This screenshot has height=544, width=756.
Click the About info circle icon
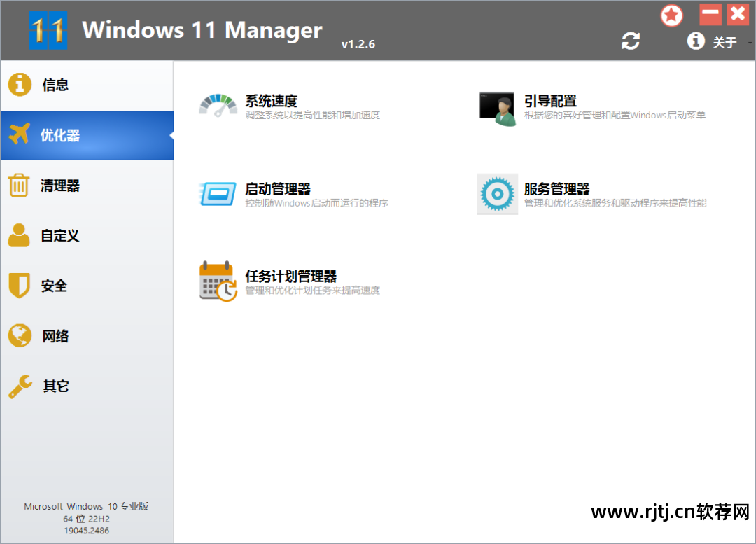696,41
